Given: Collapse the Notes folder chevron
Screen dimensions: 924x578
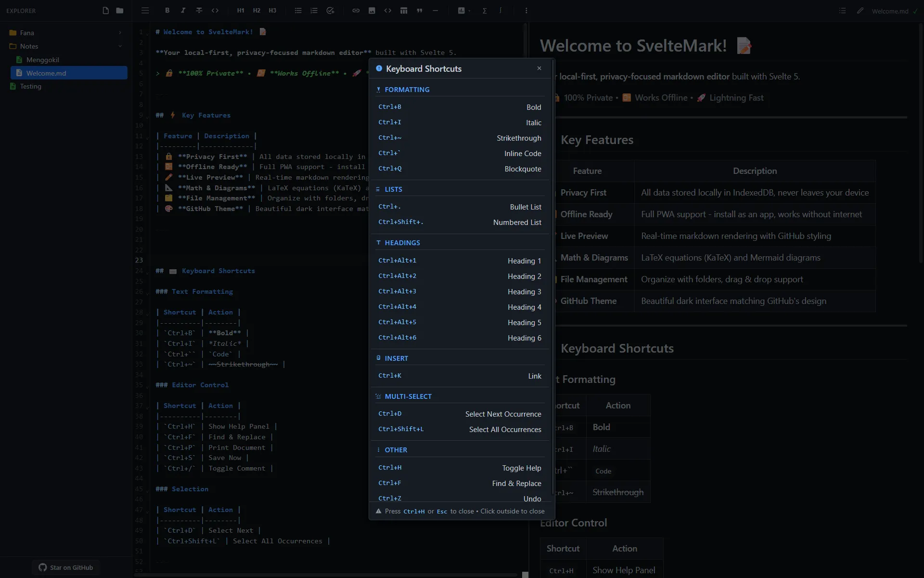Looking at the screenshot, I should click(120, 46).
